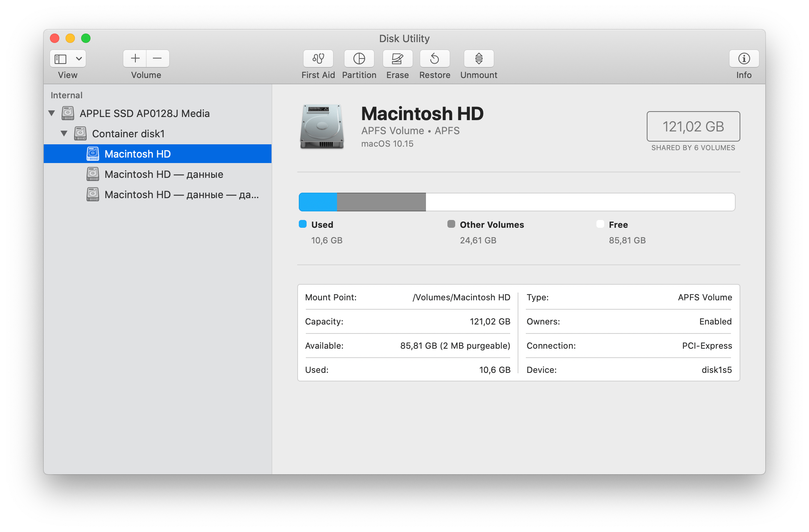809x532 pixels.
Task: Unmount the Macintosh HD volume
Action: (478, 59)
